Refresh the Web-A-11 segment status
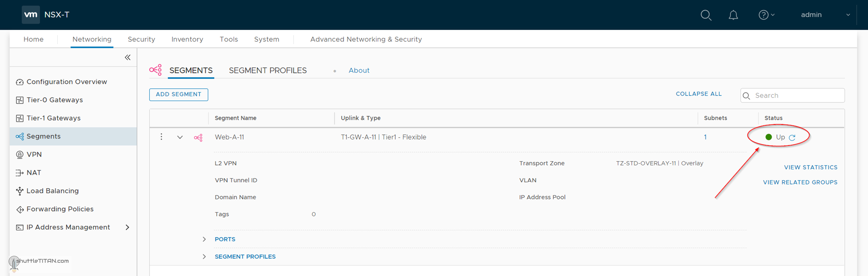 click(792, 137)
